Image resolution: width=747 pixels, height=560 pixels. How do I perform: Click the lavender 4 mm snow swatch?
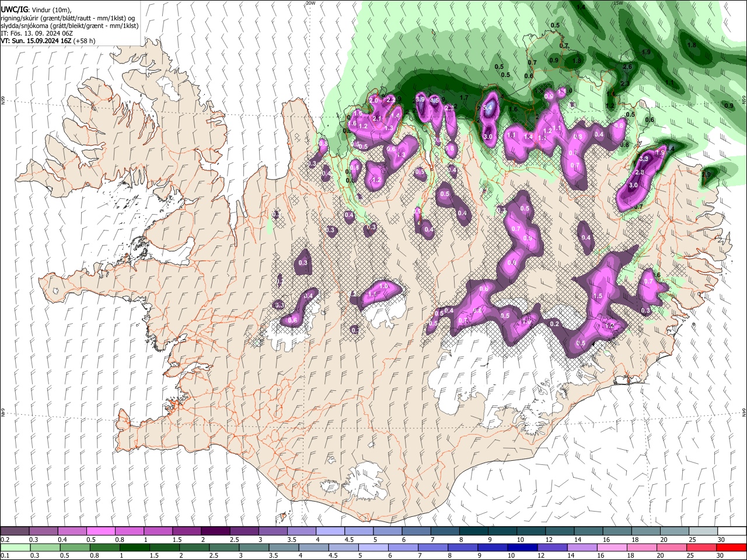(330, 531)
